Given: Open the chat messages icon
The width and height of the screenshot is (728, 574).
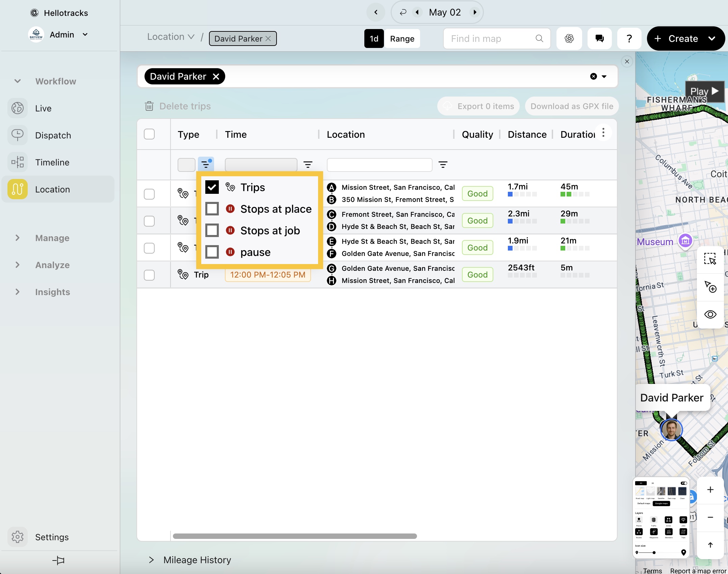Looking at the screenshot, I should point(599,38).
